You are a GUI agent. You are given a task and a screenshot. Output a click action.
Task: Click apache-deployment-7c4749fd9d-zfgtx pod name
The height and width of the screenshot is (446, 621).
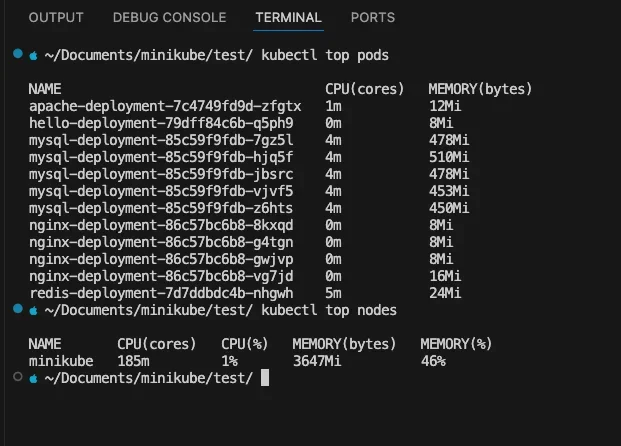165,107
